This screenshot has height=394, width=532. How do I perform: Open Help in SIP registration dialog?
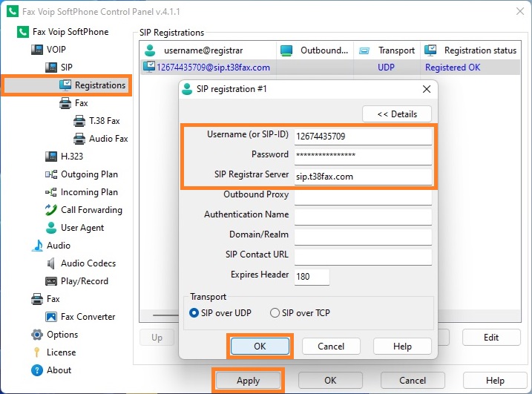tap(402, 347)
